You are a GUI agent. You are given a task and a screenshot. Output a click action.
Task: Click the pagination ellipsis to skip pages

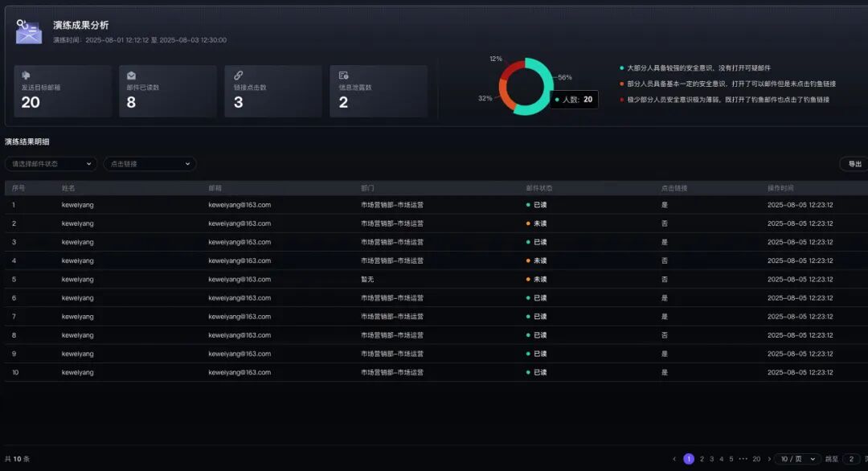click(x=743, y=459)
